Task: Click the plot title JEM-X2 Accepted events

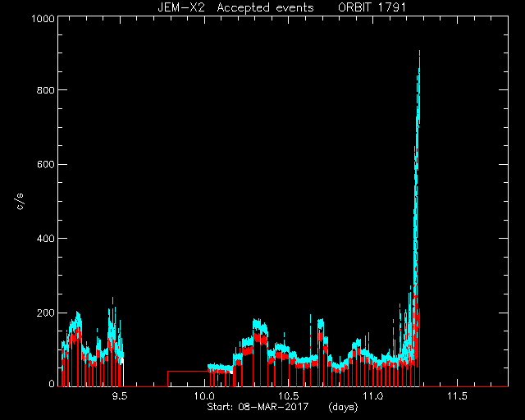Action: point(235,7)
